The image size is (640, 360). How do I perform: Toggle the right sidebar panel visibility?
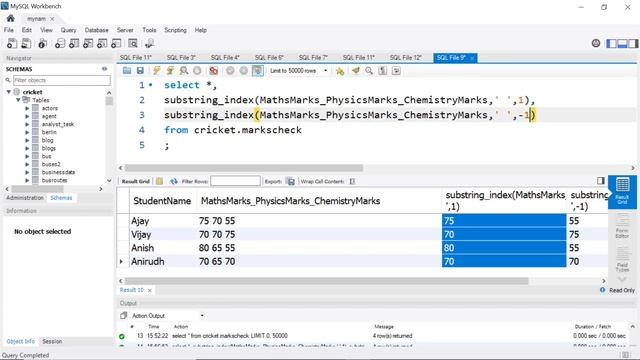(633, 43)
